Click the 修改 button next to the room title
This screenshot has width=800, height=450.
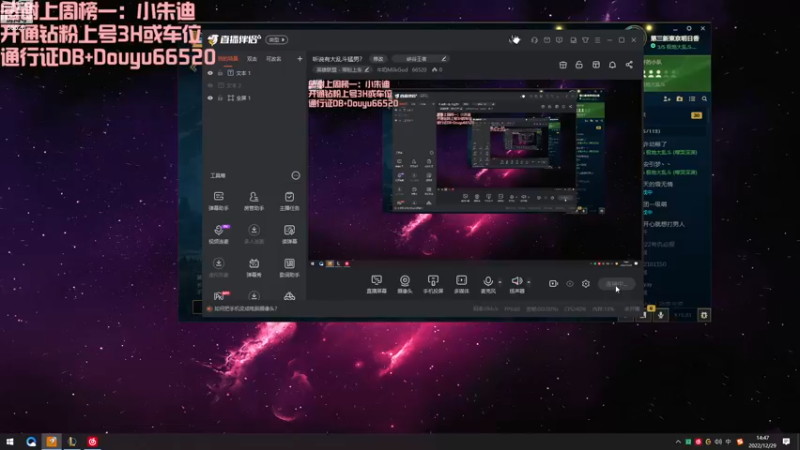point(378,59)
